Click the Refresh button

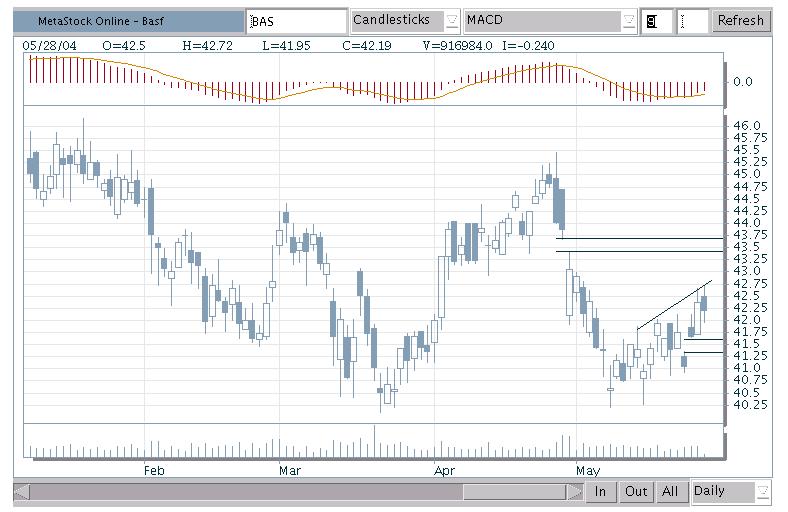click(x=741, y=21)
